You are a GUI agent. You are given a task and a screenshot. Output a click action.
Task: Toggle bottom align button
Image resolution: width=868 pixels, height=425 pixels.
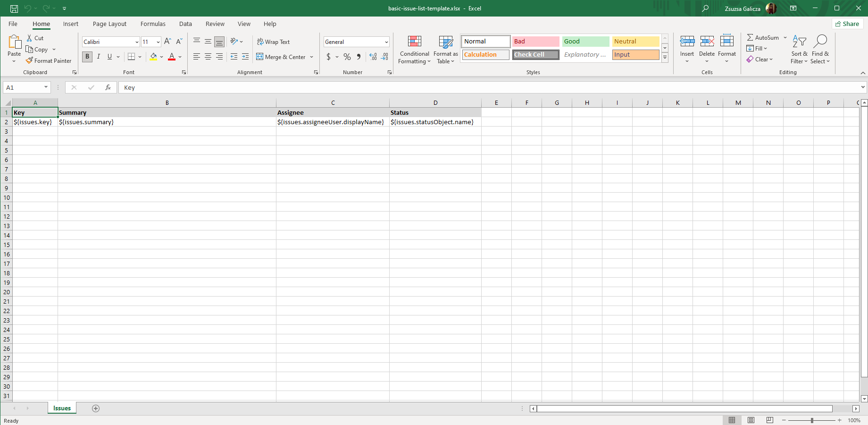click(219, 42)
